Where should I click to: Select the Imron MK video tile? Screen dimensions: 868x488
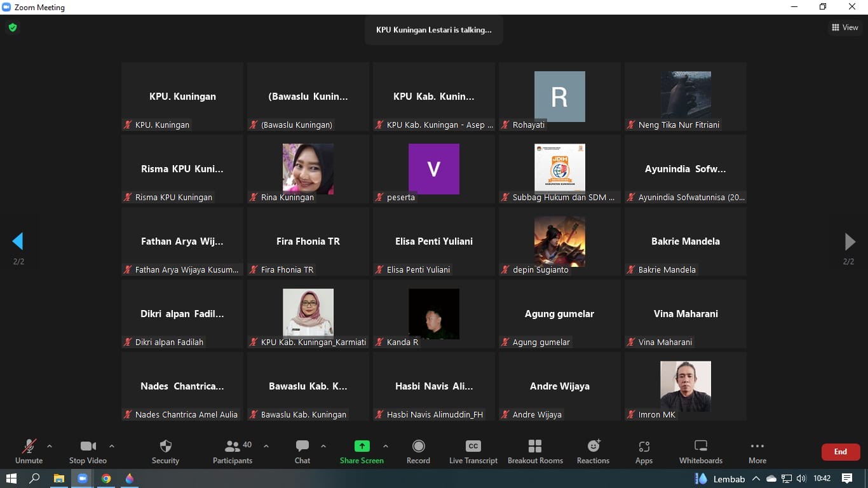pyautogui.click(x=685, y=386)
